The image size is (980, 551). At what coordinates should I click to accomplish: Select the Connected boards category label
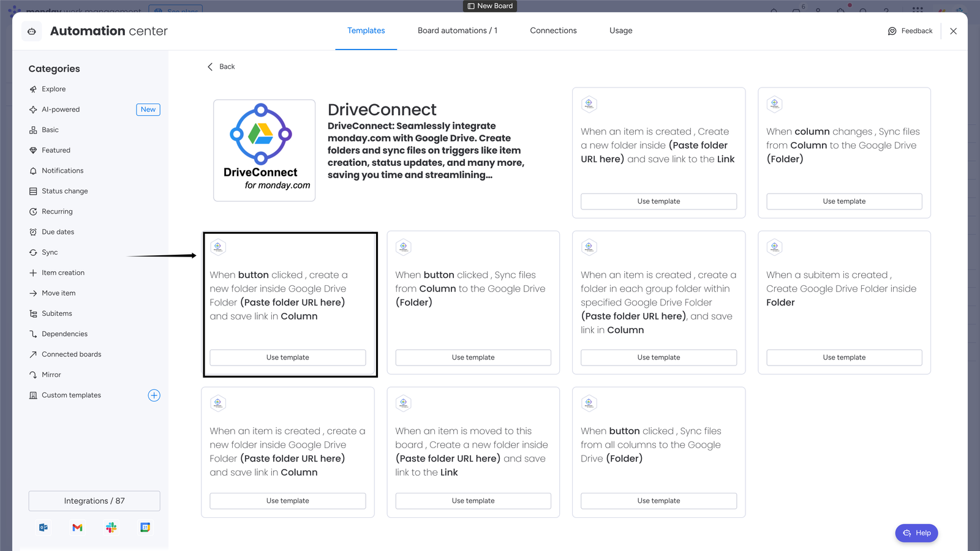(x=72, y=354)
